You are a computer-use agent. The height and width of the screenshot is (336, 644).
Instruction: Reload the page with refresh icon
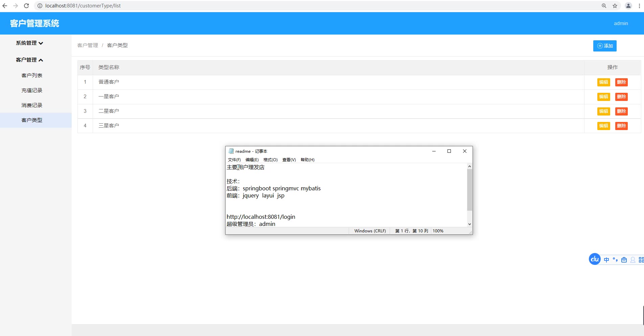[26, 6]
